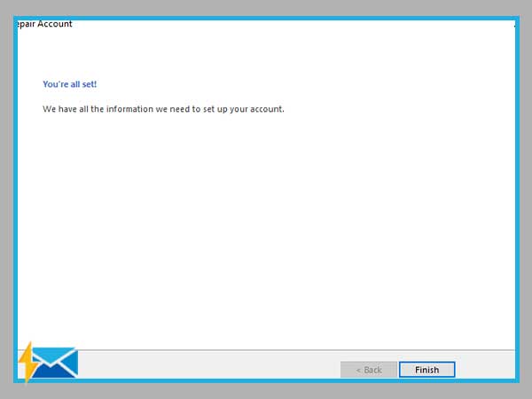
Task: Select the "You're all set!" heading
Action: click(x=69, y=84)
